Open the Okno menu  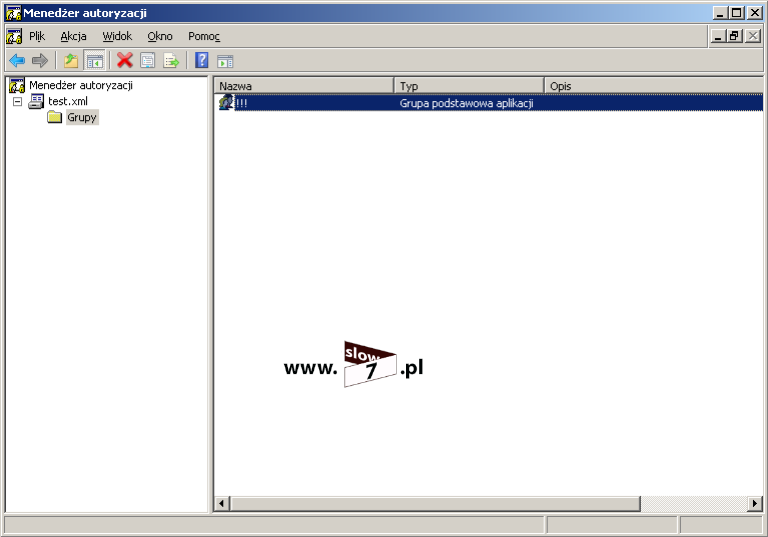coord(160,36)
